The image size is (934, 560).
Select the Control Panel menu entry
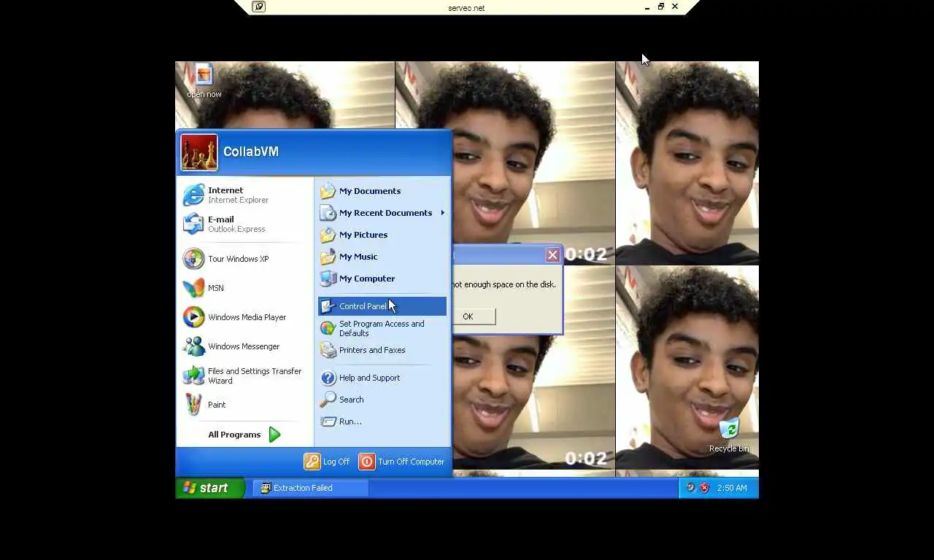click(382, 306)
